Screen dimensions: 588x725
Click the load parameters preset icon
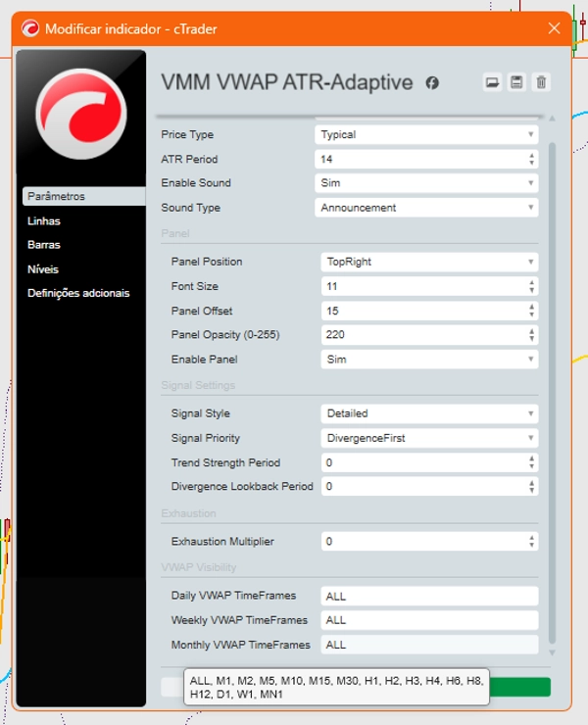point(492,82)
